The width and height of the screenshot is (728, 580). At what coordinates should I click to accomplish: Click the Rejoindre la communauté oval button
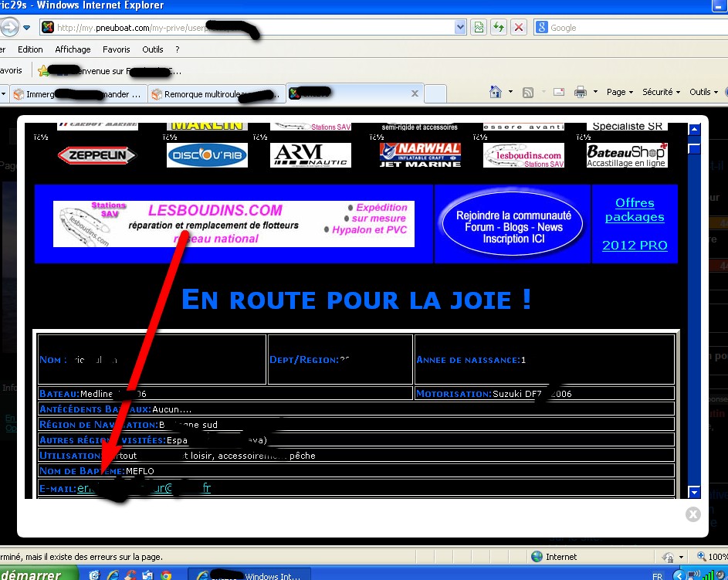[x=513, y=227]
